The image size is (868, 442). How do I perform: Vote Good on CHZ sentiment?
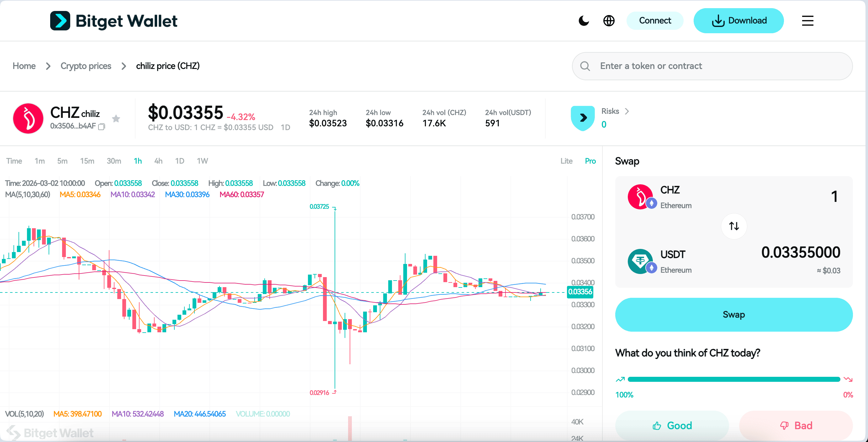(x=672, y=425)
